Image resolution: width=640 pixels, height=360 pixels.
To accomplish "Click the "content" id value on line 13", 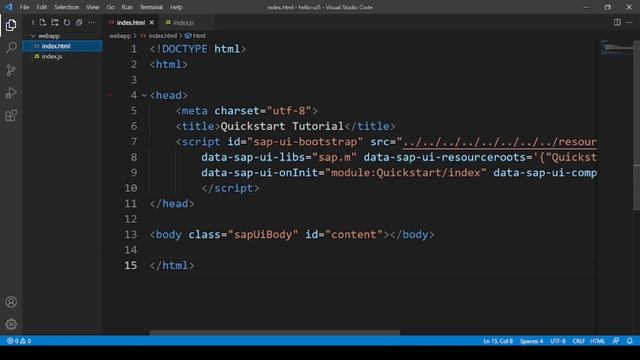I will 354,234.
